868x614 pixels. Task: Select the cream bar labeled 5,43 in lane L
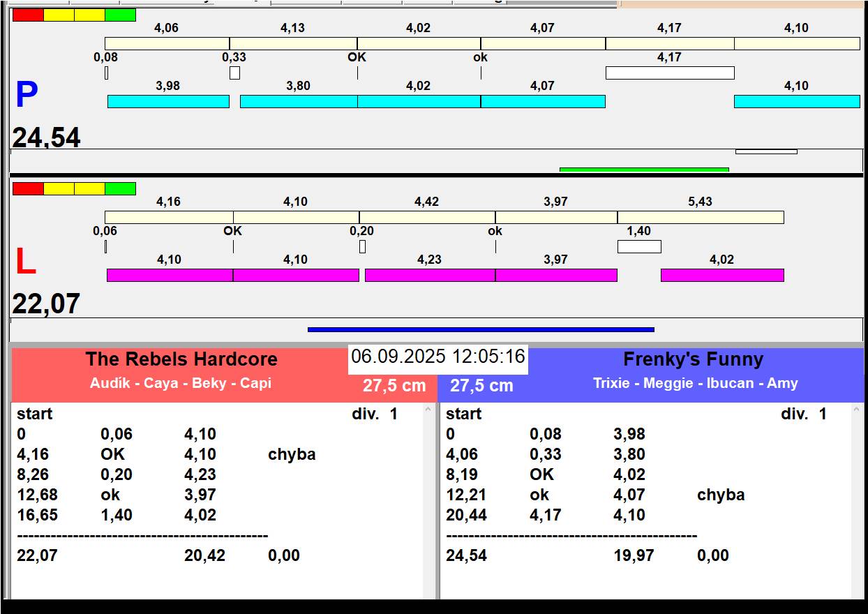701,217
